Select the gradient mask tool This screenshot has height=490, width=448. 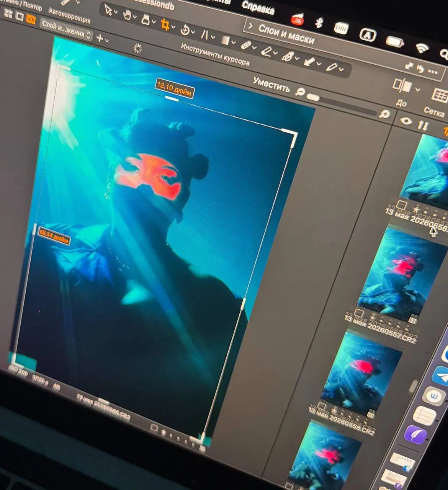(225, 40)
